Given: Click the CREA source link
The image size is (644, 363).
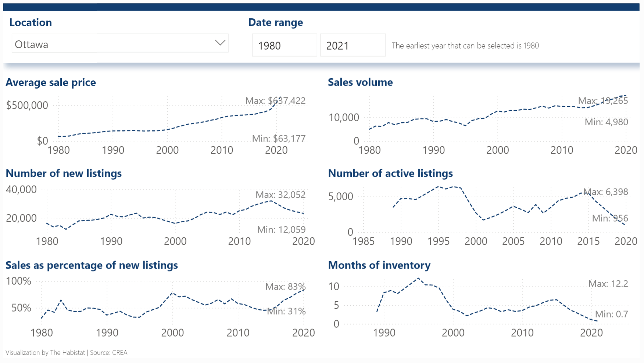Looking at the screenshot, I should click(119, 352).
